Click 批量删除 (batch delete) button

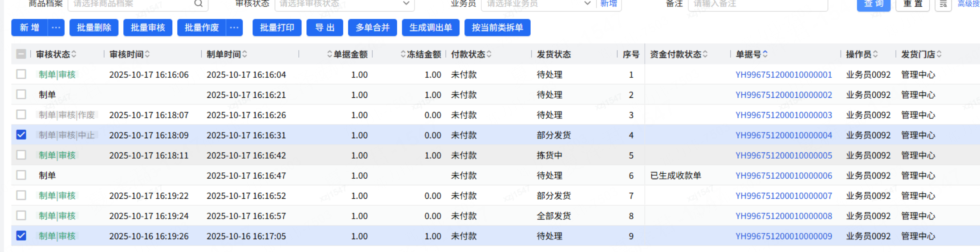pos(94,28)
